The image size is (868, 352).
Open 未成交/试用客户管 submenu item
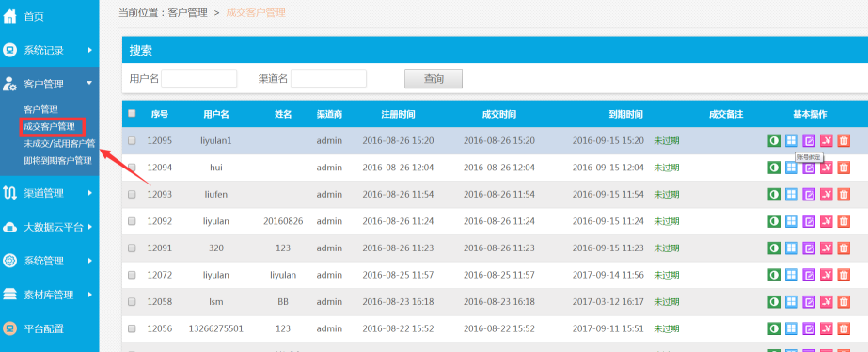point(60,144)
